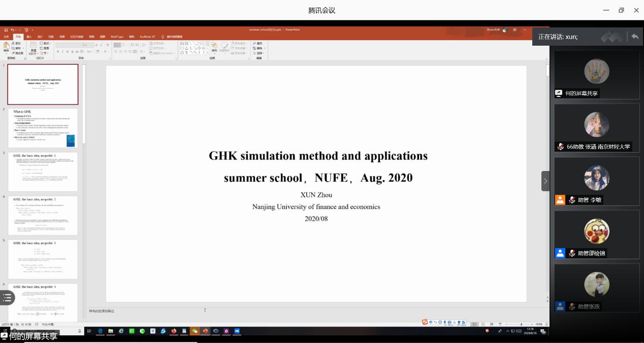
Task: Click muted microphone icon for 助管 李敏
Action: point(572,200)
